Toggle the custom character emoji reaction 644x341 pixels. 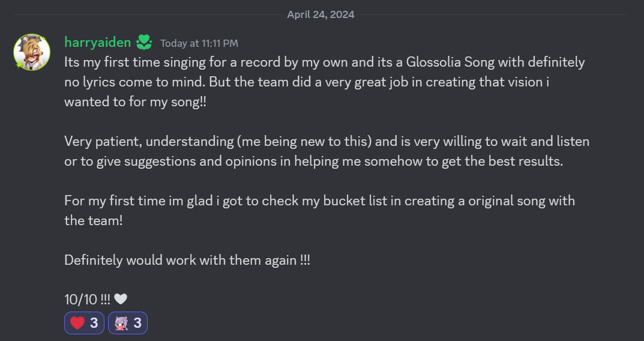127,323
